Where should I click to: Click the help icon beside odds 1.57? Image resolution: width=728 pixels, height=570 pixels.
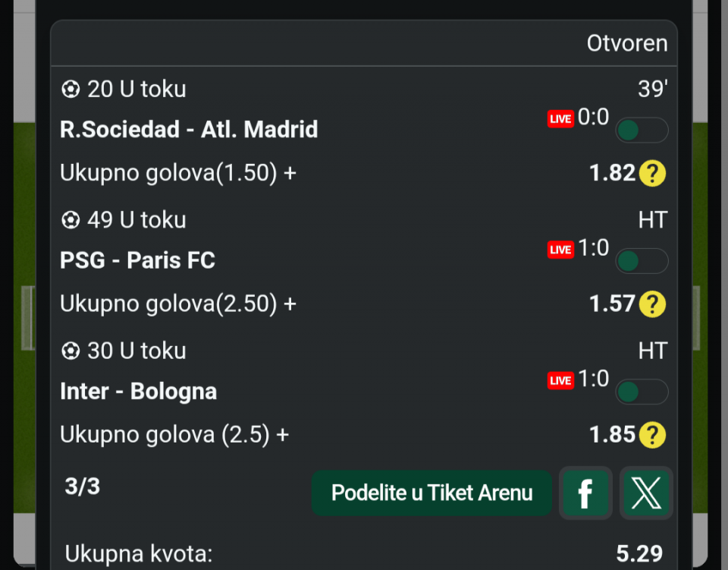pos(652,304)
